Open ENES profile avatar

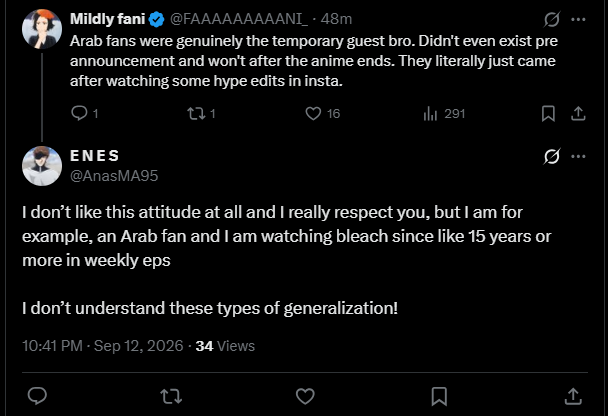[x=42, y=166]
